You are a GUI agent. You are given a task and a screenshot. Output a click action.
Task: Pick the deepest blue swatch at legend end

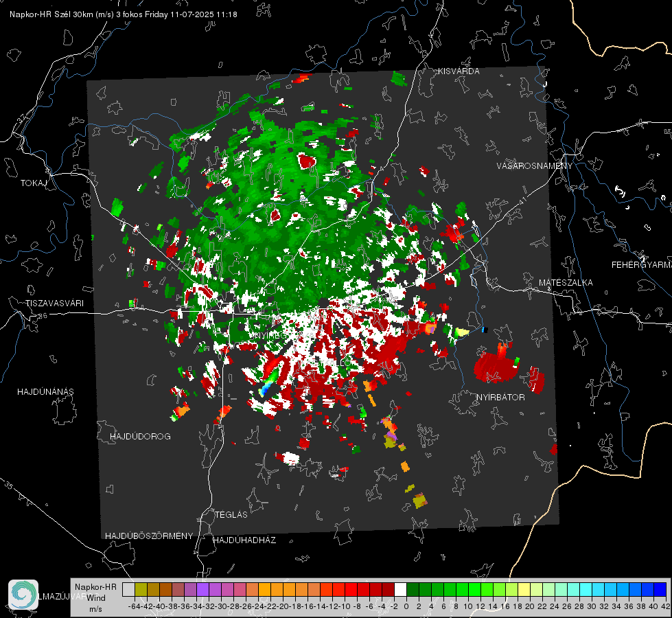pyautogui.click(x=660, y=590)
